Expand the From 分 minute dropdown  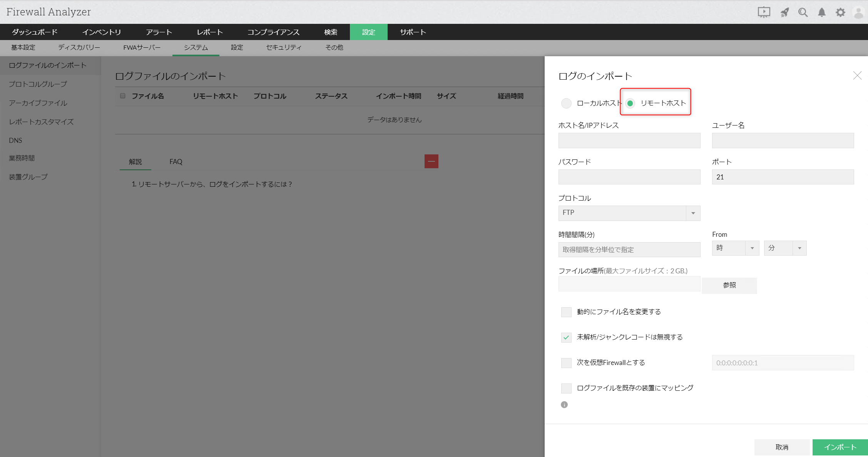[x=785, y=248]
